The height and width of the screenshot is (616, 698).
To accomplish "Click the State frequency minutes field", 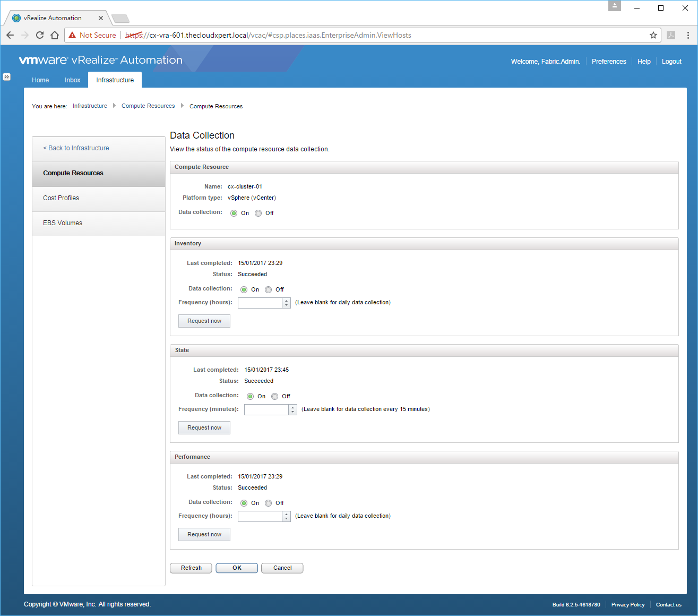I will pos(266,409).
